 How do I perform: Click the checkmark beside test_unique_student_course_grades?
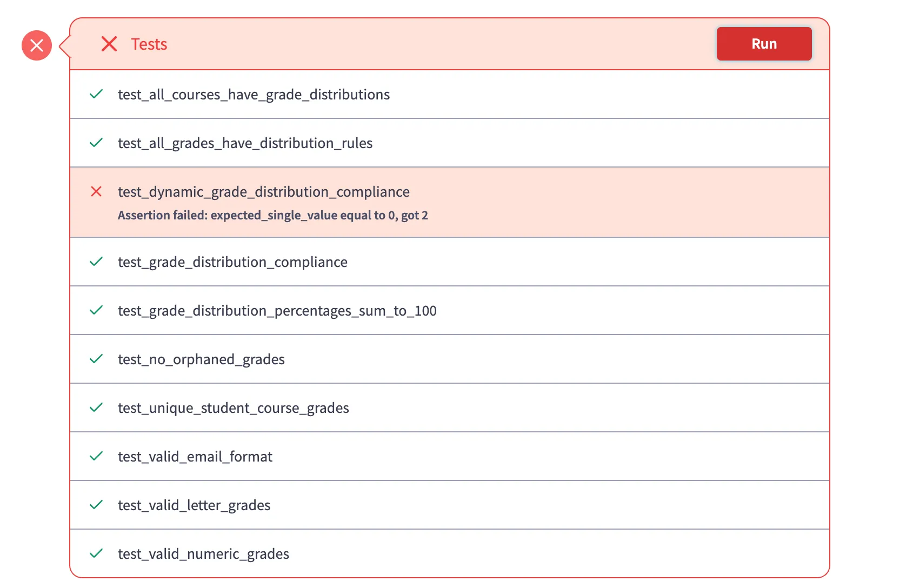click(96, 407)
